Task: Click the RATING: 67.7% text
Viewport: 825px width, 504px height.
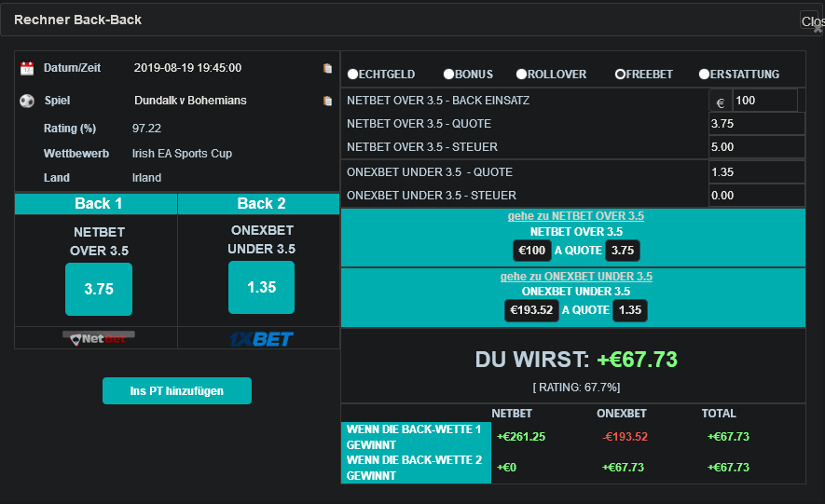Action: coord(576,388)
